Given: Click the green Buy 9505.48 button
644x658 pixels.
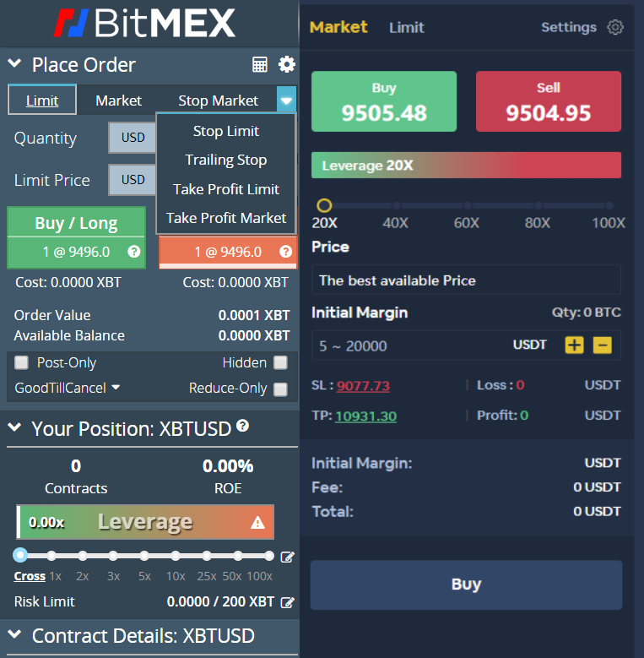Looking at the screenshot, I should point(384,101).
